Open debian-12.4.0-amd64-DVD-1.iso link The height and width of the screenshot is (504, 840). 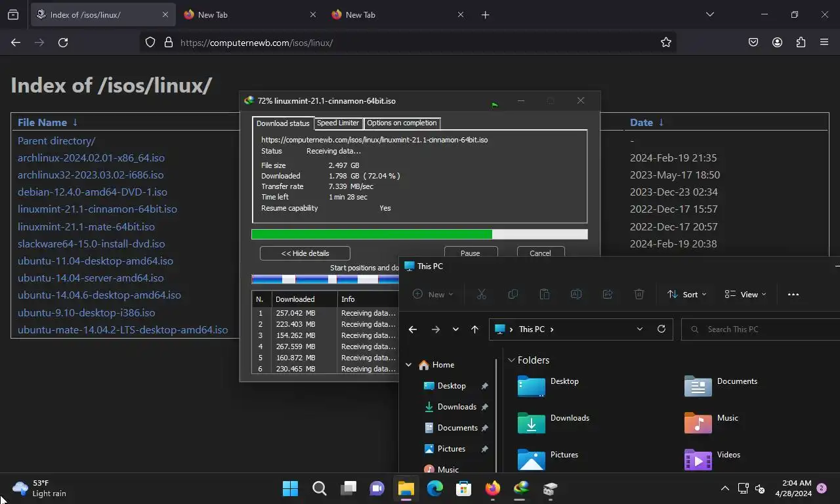[93, 192]
